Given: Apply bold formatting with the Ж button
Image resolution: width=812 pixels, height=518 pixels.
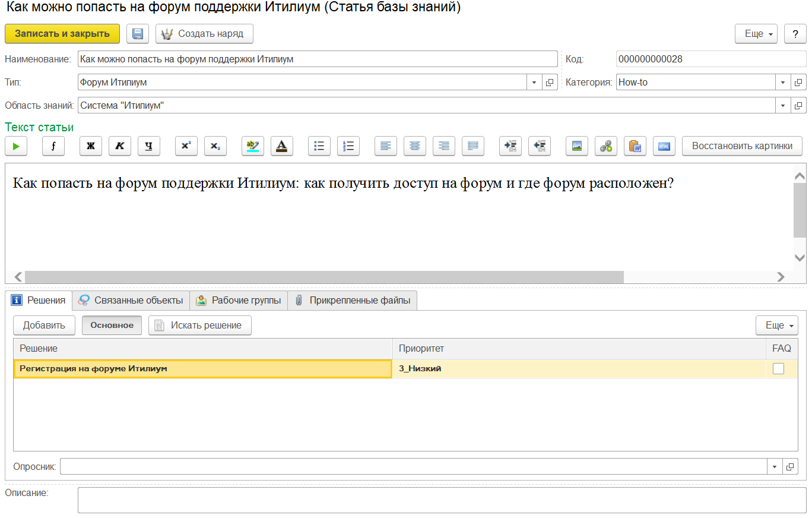Looking at the screenshot, I should click(x=91, y=146).
